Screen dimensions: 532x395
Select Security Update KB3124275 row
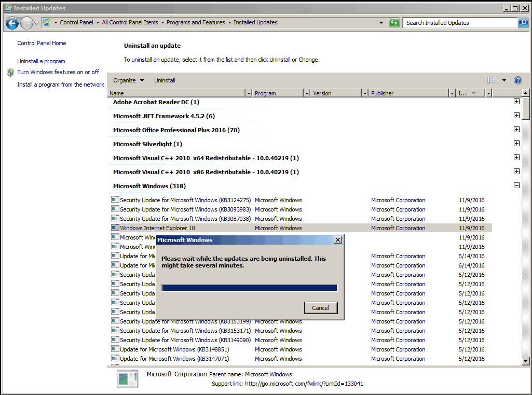pos(300,200)
